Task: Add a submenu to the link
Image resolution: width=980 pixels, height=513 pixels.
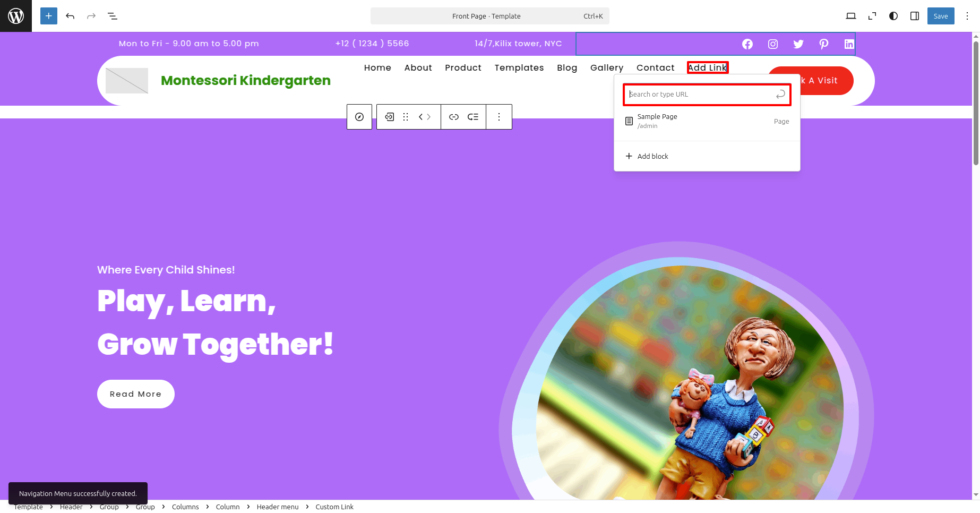Action: [x=473, y=117]
